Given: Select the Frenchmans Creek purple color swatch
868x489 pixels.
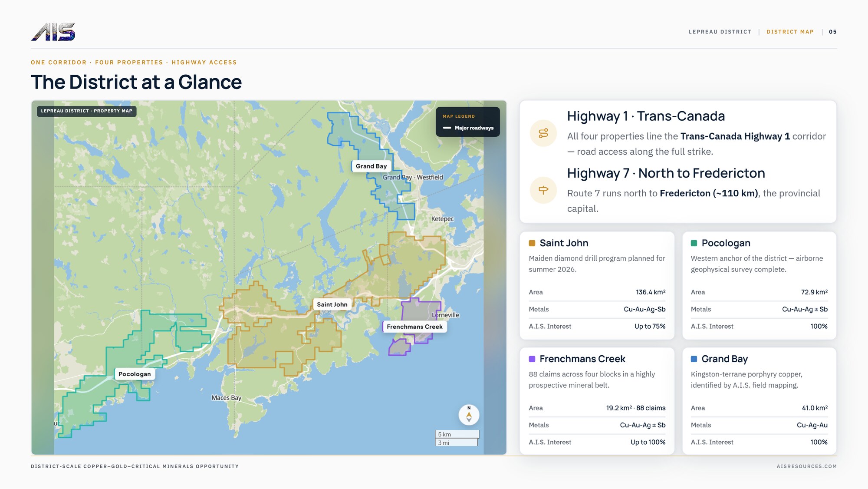Looking at the screenshot, I should 532,359.
